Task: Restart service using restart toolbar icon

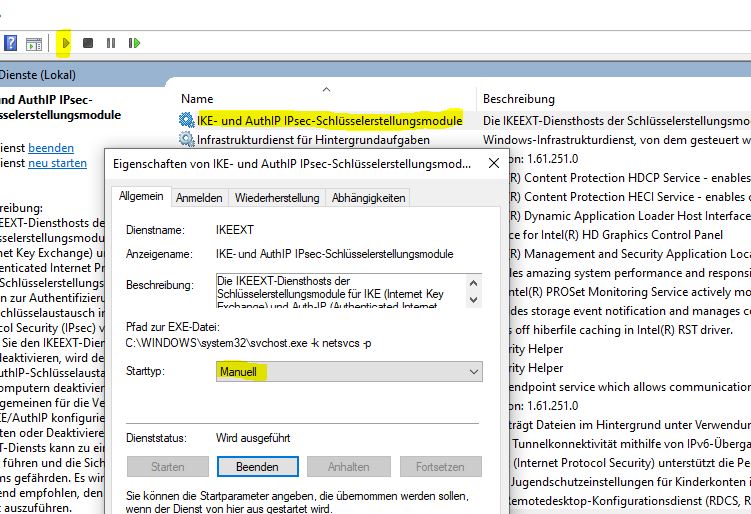Action: click(x=134, y=43)
